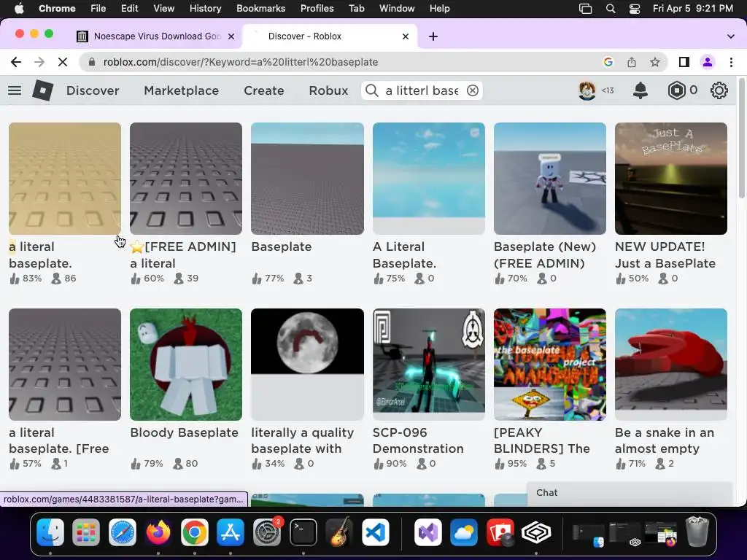Open Launchpad from the dock
747x560 pixels.
(86, 532)
